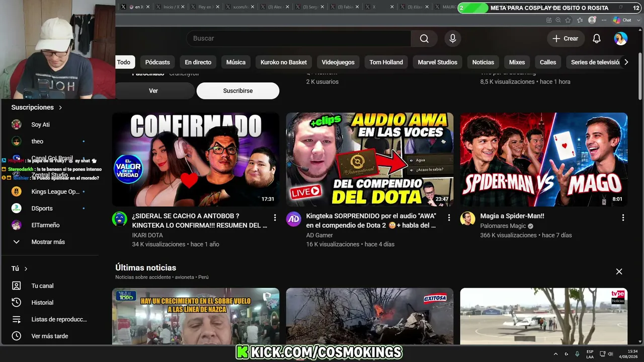Choose the Calles filter chip
644x362 pixels.
pyautogui.click(x=548, y=62)
